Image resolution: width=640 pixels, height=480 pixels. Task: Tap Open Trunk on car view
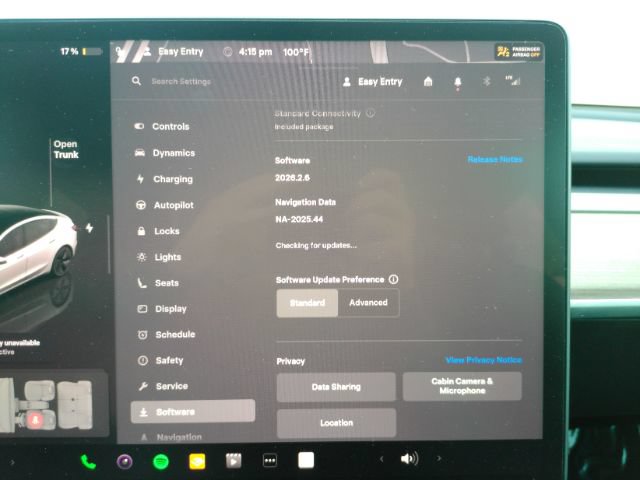coord(66,149)
